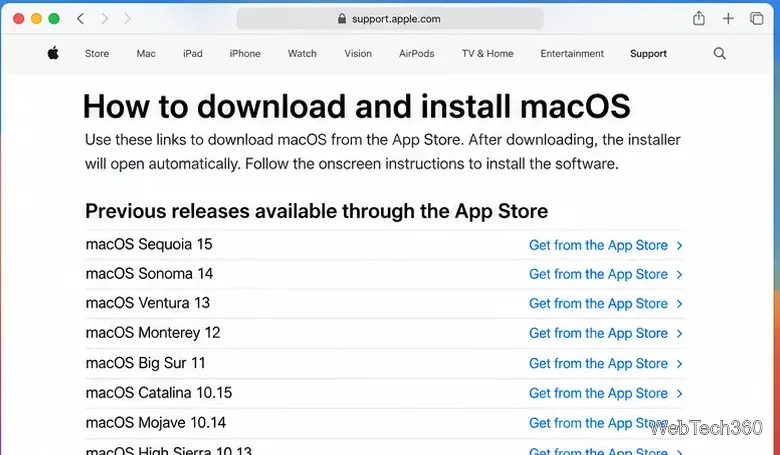This screenshot has width=780, height=455.
Task: Select the text 'macOS Catalina 10.15'
Action: pyautogui.click(x=159, y=393)
